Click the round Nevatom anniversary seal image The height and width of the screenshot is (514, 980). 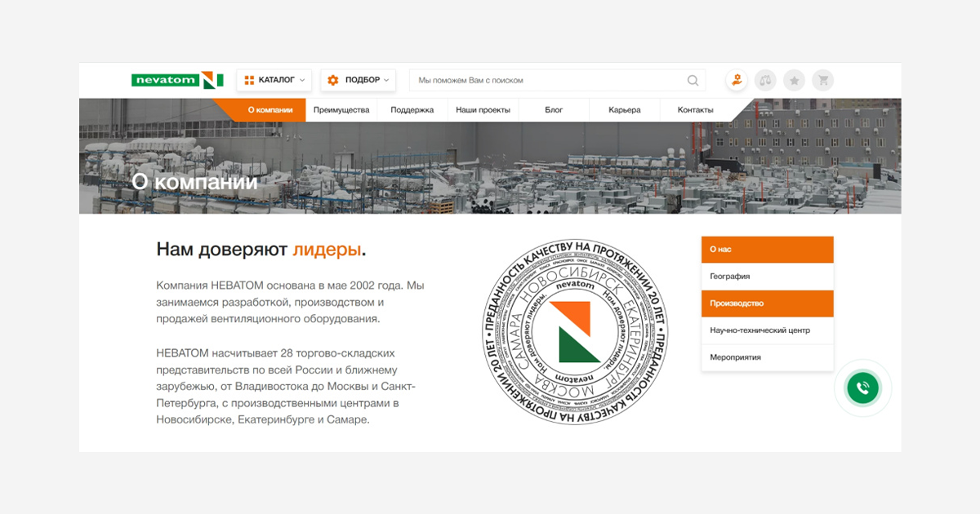coord(574,332)
